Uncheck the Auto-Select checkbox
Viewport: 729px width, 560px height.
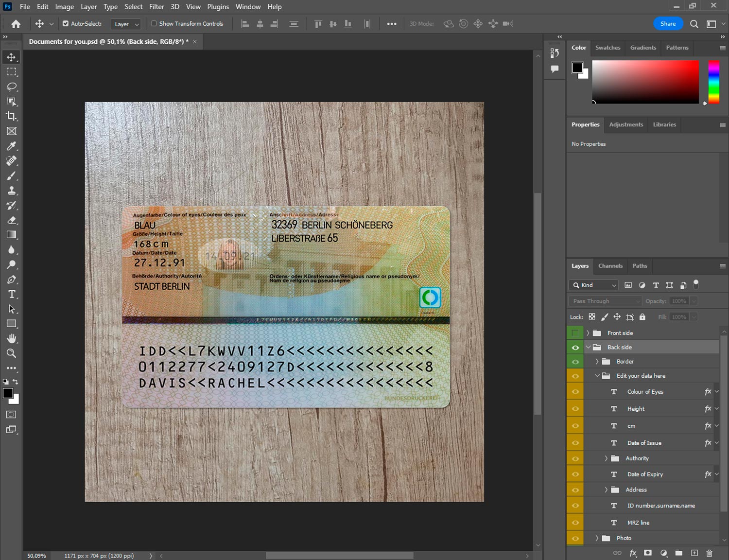click(66, 23)
